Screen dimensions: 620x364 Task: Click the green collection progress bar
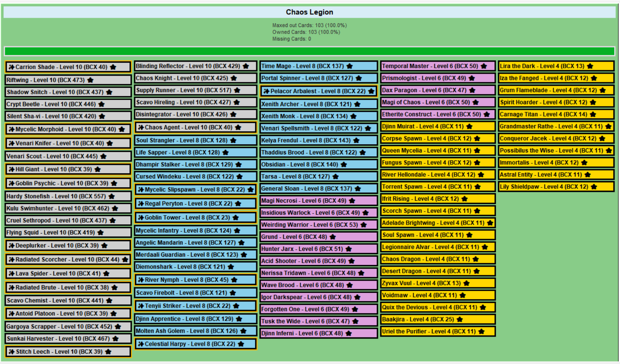tap(310, 51)
